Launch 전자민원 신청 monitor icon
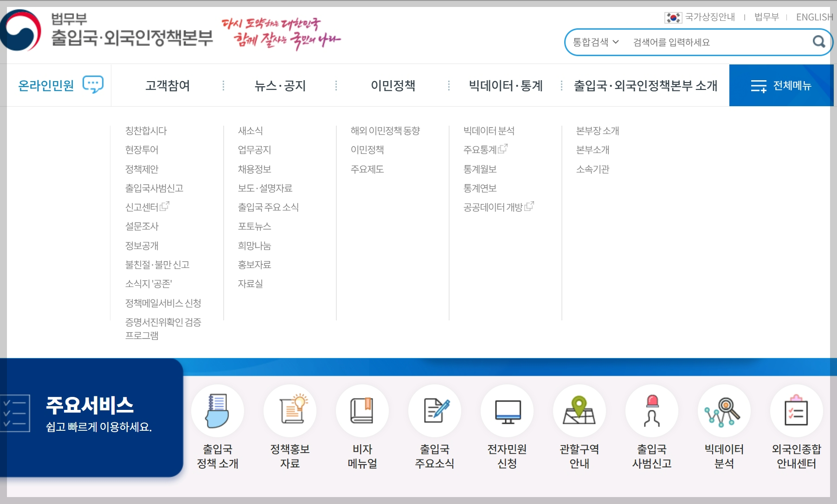Viewport: 837px width, 504px height. tap(507, 411)
